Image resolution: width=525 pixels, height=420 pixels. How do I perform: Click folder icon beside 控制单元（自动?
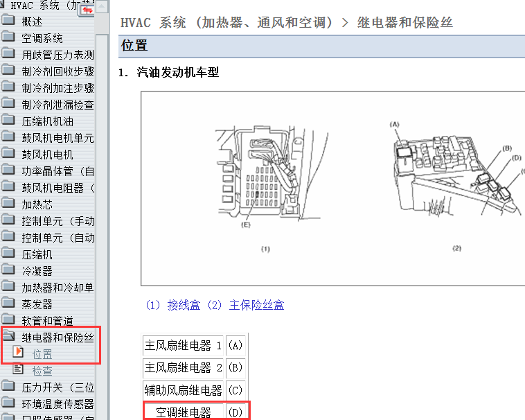(8, 236)
